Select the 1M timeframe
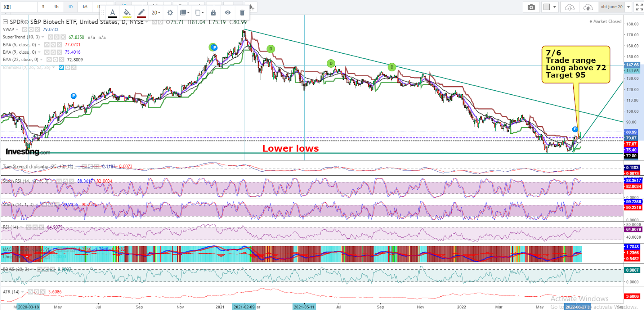 click(85, 7)
